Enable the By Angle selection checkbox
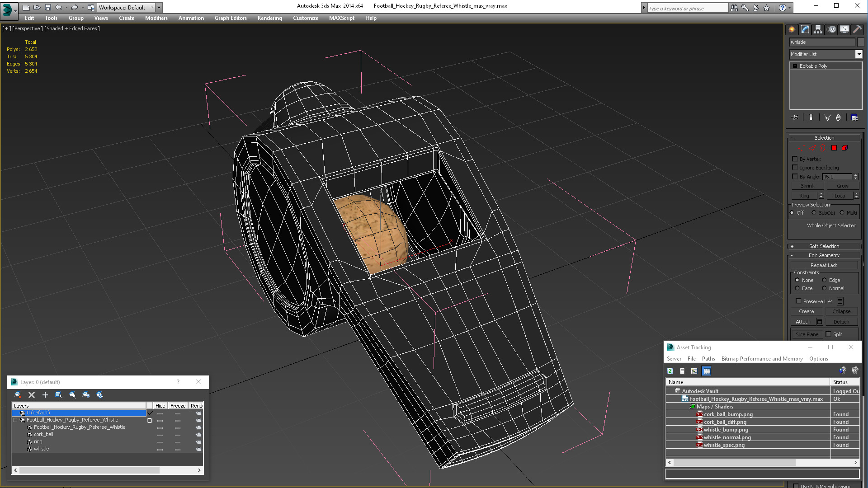Viewport: 868px width, 488px height. click(x=795, y=176)
